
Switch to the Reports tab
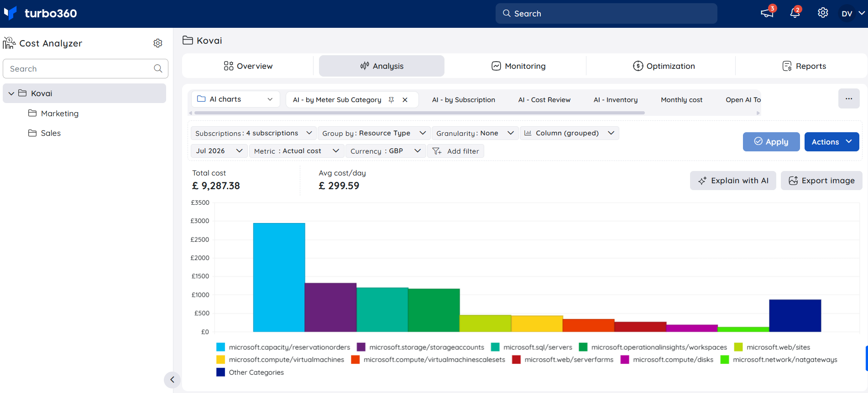(804, 66)
